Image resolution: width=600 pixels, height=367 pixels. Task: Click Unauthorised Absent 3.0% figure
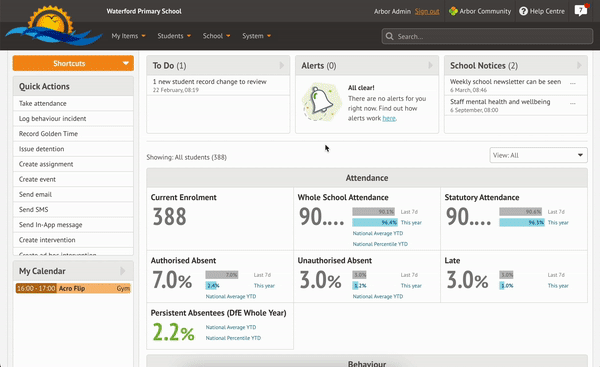tap(320, 280)
